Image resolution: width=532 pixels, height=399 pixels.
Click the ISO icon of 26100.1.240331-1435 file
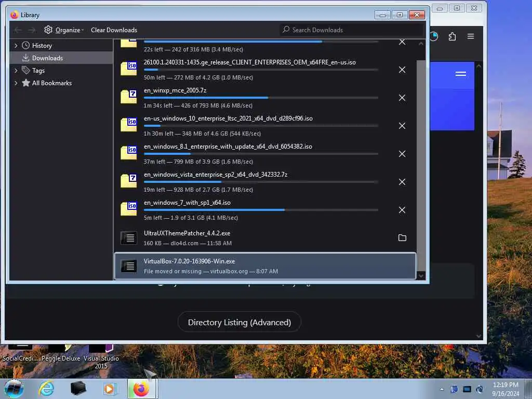129,69
